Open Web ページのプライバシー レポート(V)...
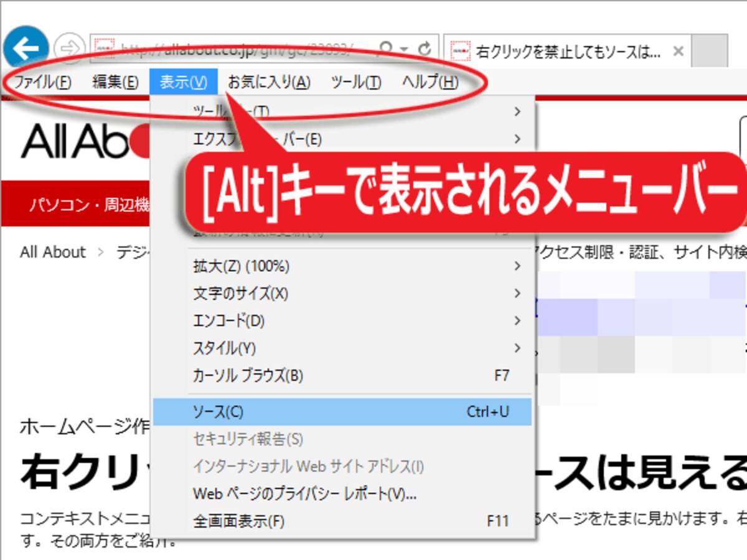Viewport: 747px width, 560px height. [342, 494]
